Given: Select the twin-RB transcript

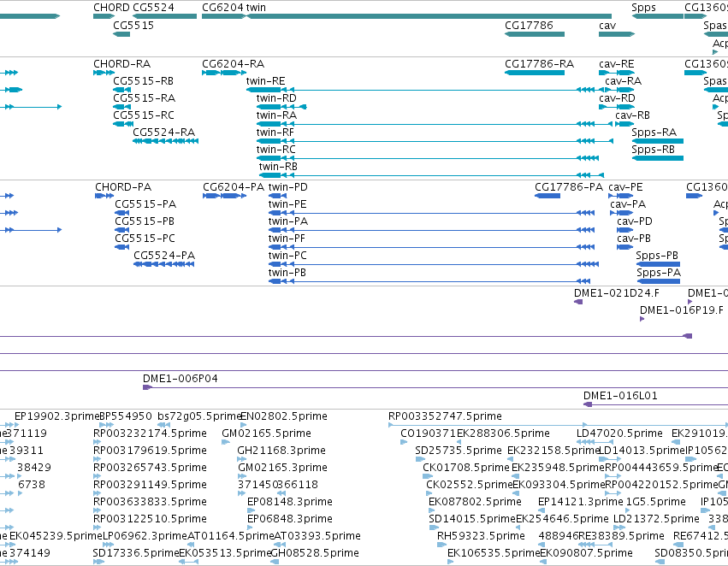Looking at the screenshot, I should click(x=278, y=167).
